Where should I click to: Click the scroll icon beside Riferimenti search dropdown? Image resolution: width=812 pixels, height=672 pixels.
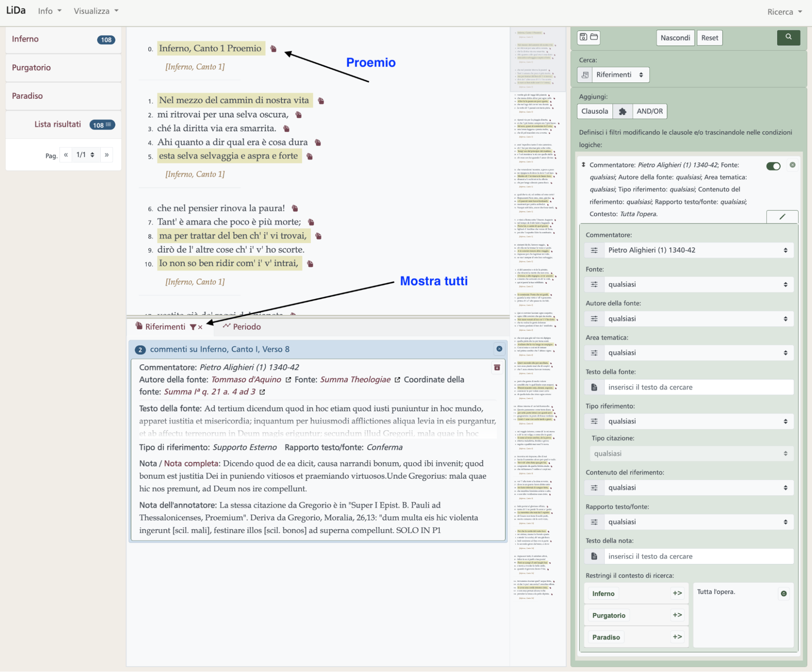click(x=585, y=75)
